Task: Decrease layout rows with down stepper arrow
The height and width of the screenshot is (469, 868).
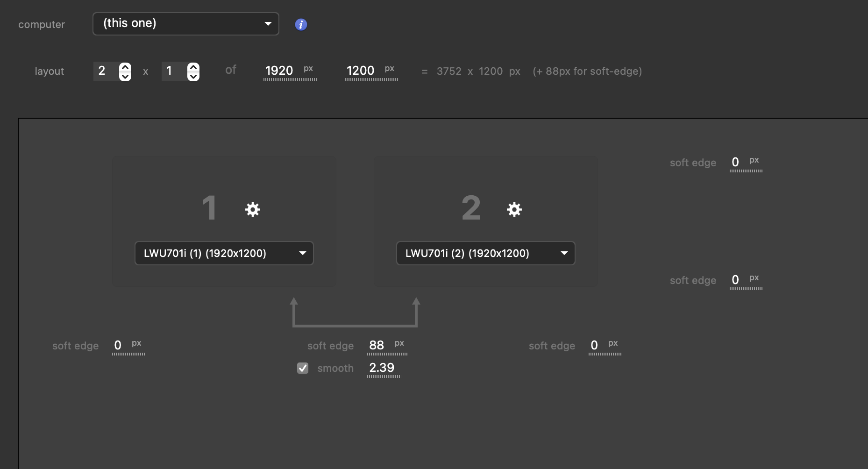Action: tap(193, 76)
